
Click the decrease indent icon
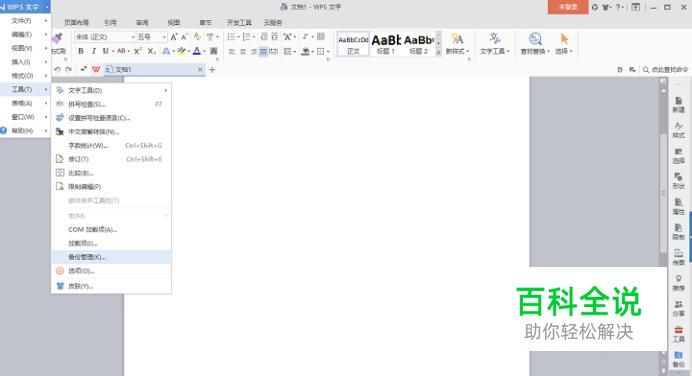click(x=263, y=37)
